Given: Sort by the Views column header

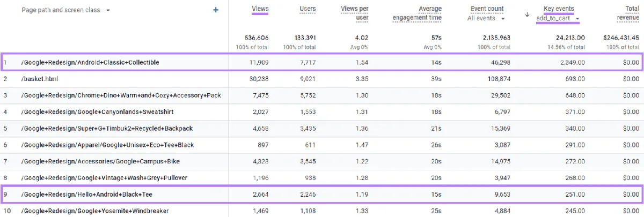Looking at the screenshot, I should [260, 9].
